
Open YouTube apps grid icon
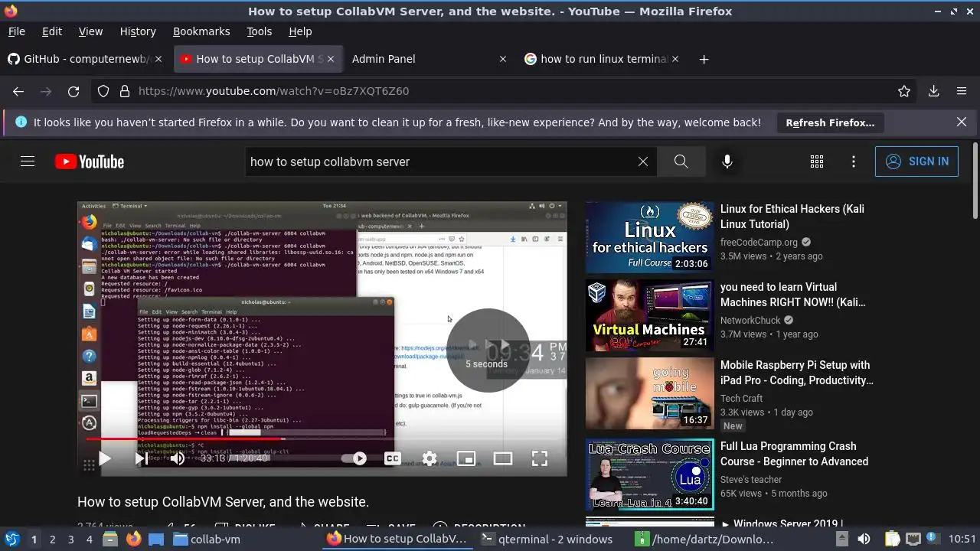(817, 161)
